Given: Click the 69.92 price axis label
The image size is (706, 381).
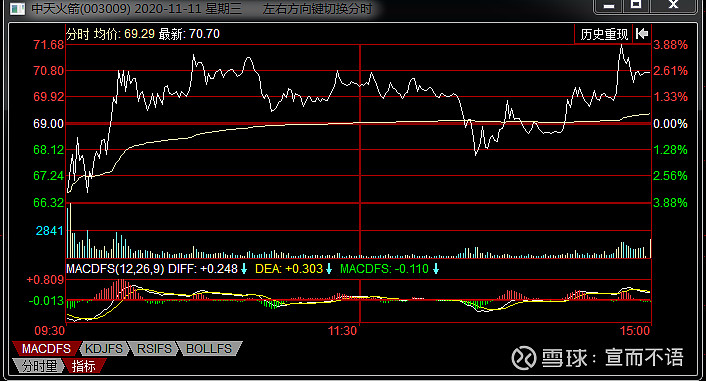Looking at the screenshot, I should click(x=49, y=97).
